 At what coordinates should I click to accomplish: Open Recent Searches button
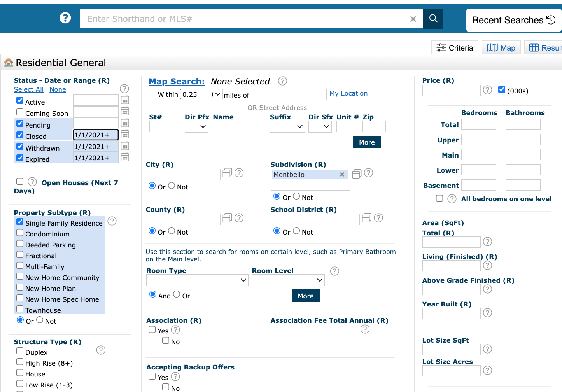click(513, 20)
